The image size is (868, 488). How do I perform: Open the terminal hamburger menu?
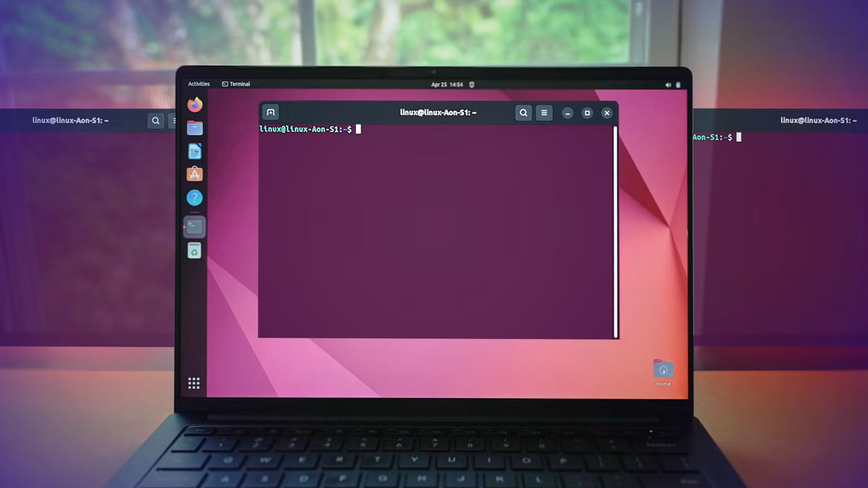[544, 113]
